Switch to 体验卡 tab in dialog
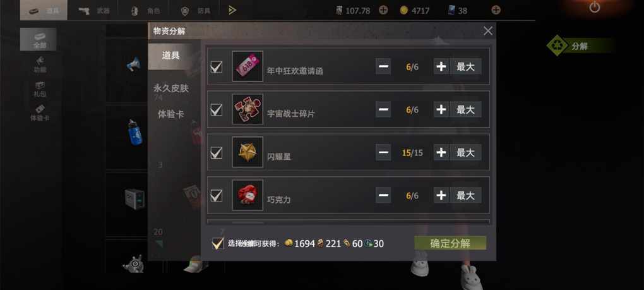Screen dimensions: 644x290 click(171, 114)
